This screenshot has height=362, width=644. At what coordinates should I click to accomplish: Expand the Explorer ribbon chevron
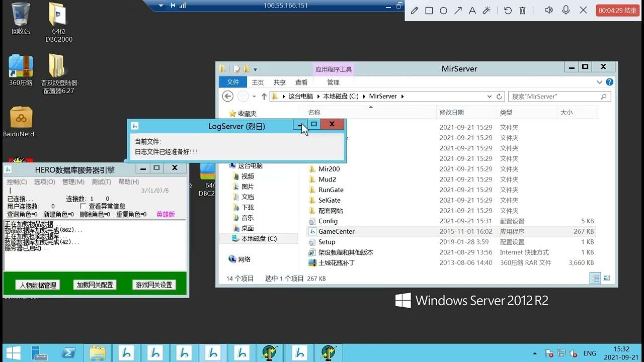click(x=599, y=82)
